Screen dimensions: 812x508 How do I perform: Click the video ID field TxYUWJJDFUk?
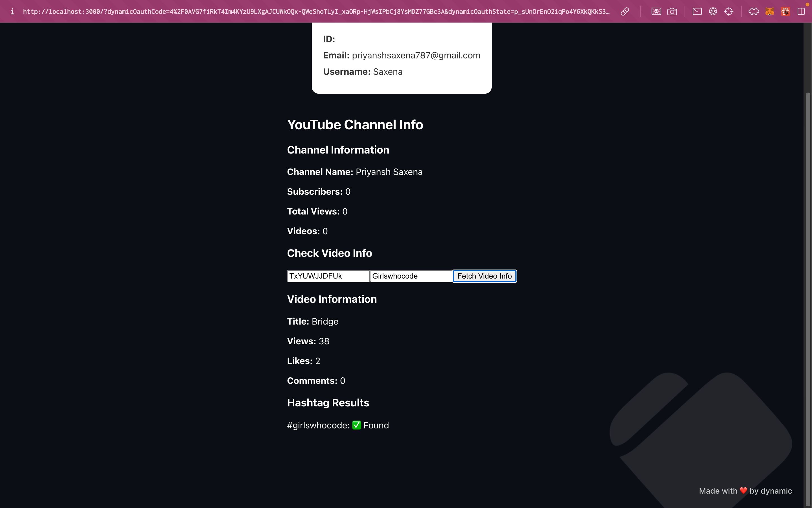tap(328, 276)
